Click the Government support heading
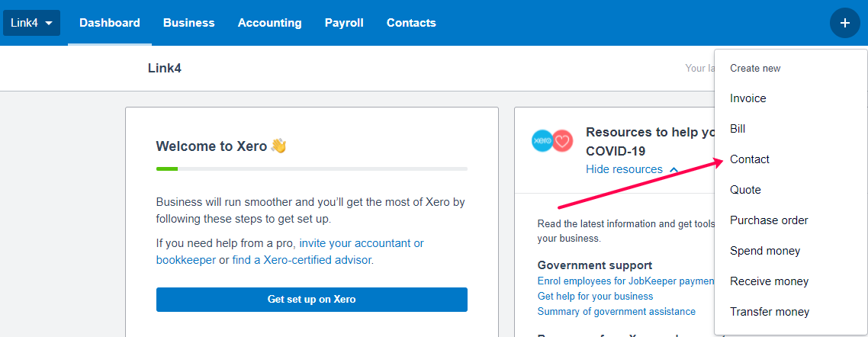 coord(594,265)
